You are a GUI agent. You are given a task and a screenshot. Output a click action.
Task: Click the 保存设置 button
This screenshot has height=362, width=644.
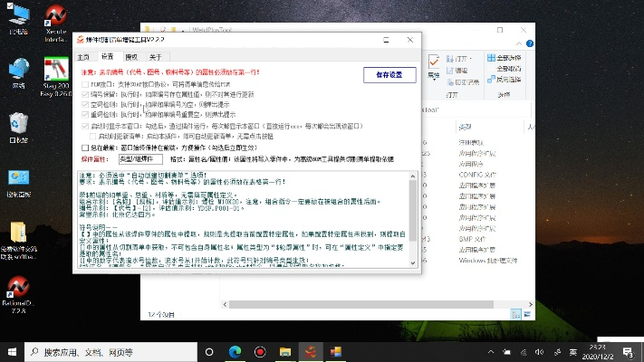coord(389,75)
